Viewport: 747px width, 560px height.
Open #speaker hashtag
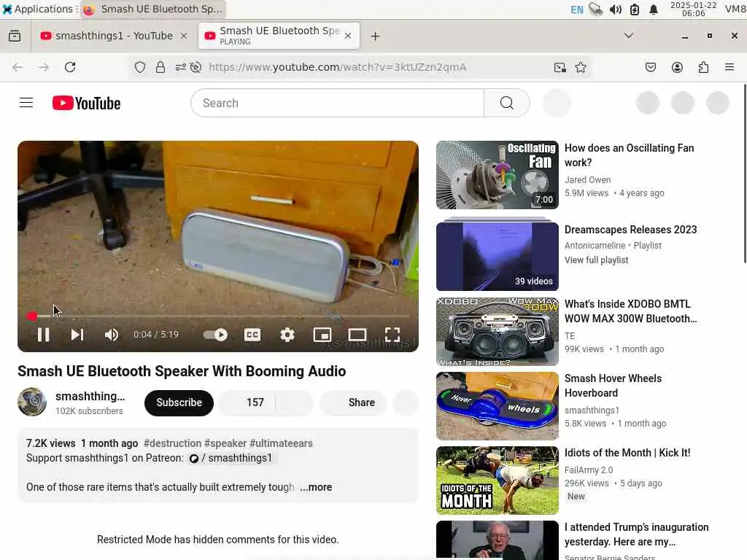click(225, 443)
